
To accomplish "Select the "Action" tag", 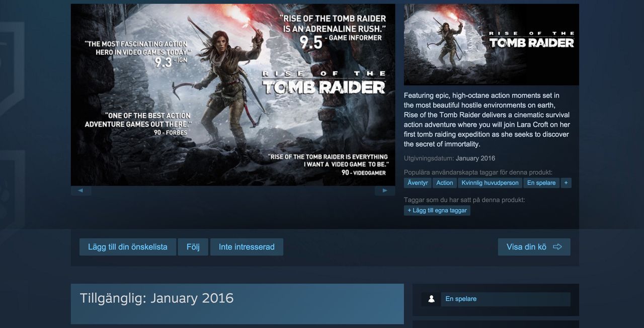I will click(x=444, y=183).
